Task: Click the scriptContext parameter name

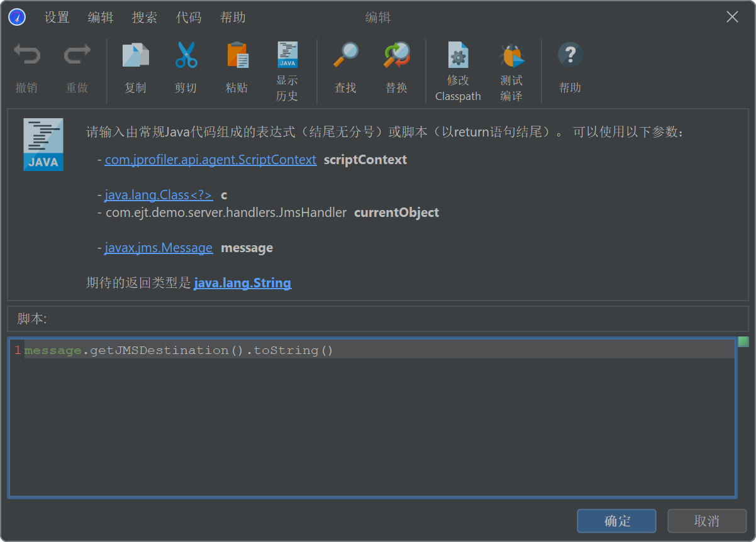Action: tap(365, 160)
